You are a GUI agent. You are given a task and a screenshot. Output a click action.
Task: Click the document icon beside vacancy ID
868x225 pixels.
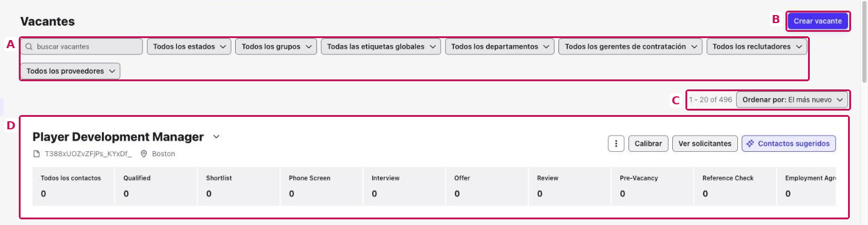37,154
